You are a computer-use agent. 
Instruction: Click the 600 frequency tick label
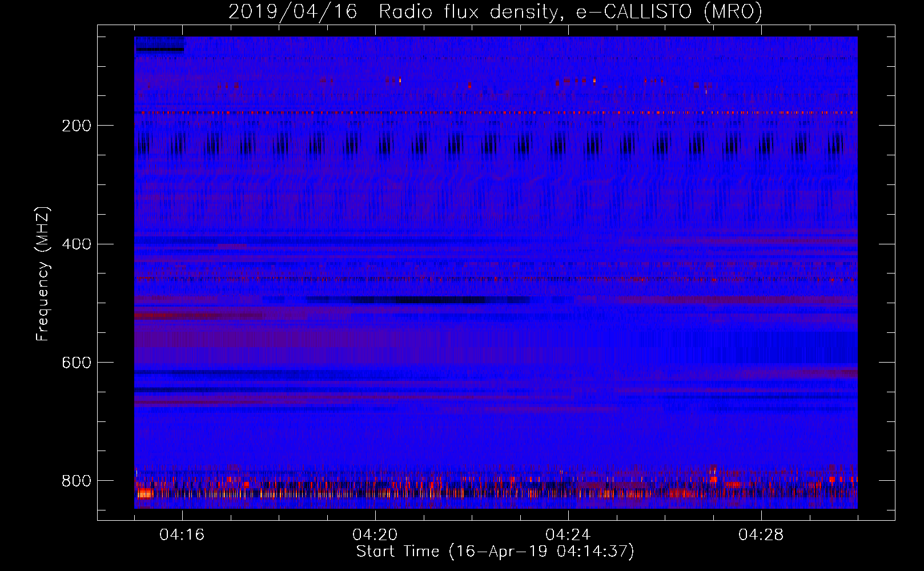click(77, 363)
